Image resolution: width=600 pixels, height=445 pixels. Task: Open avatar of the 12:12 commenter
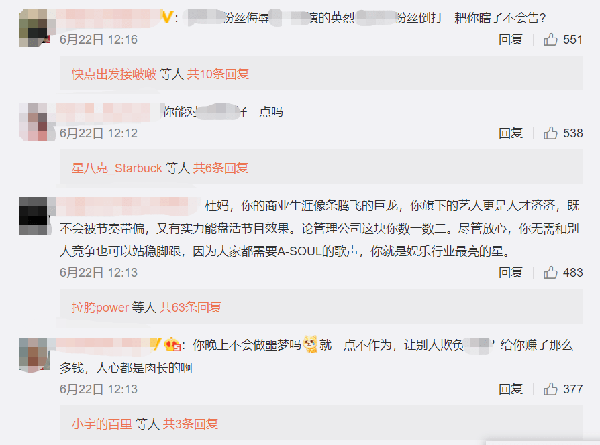click(34, 122)
